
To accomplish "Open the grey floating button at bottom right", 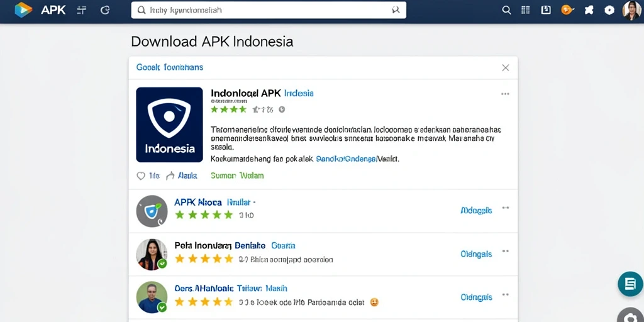I will (630, 315).
